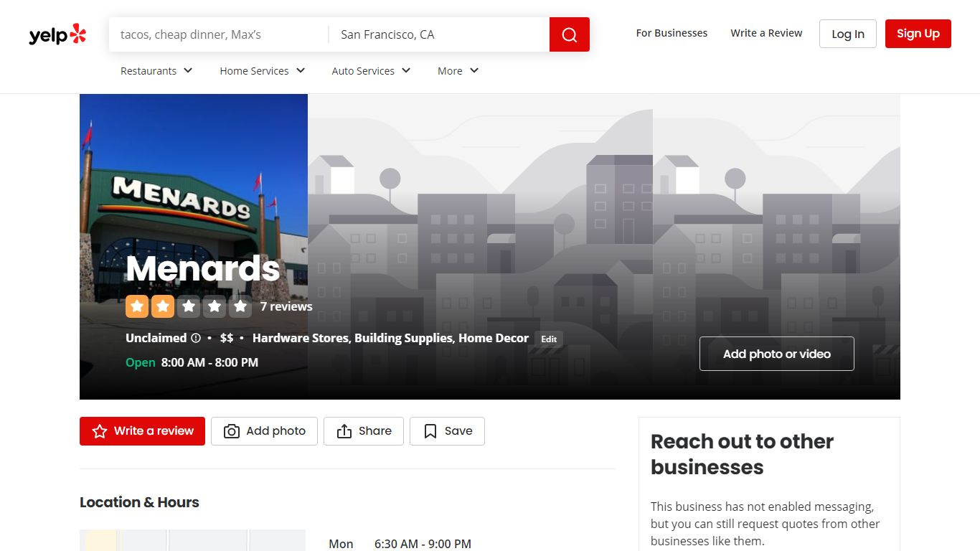Click the Write a review button
The height and width of the screenshot is (551, 980).
tap(142, 431)
